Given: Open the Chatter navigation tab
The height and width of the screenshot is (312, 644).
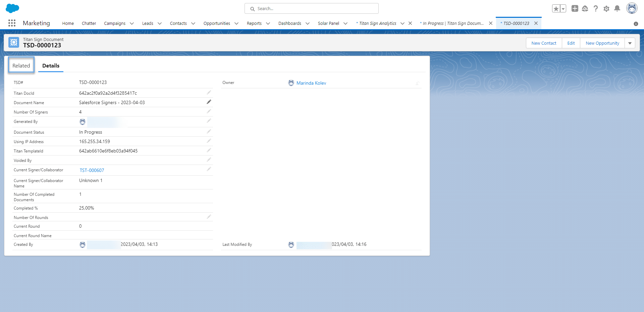Looking at the screenshot, I should (x=89, y=24).
